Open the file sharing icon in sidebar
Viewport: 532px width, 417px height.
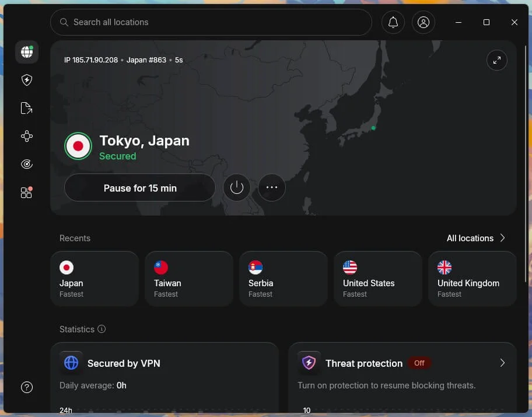click(x=26, y=108)
